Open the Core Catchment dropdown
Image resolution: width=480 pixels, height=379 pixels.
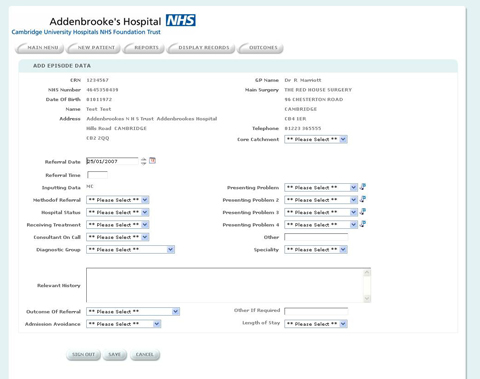[316, 139]
